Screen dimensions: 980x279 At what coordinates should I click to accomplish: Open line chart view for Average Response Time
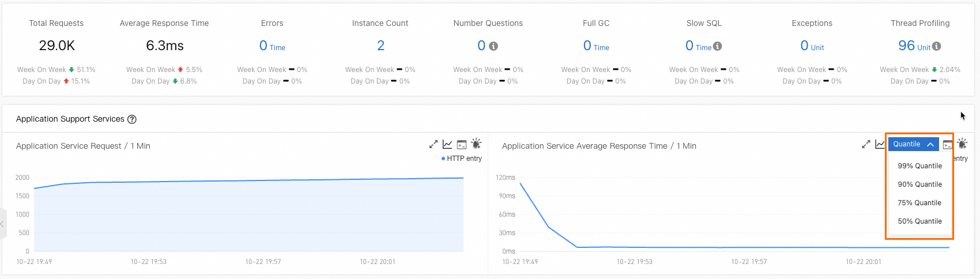pyautogui.click(x=880, y=144)
